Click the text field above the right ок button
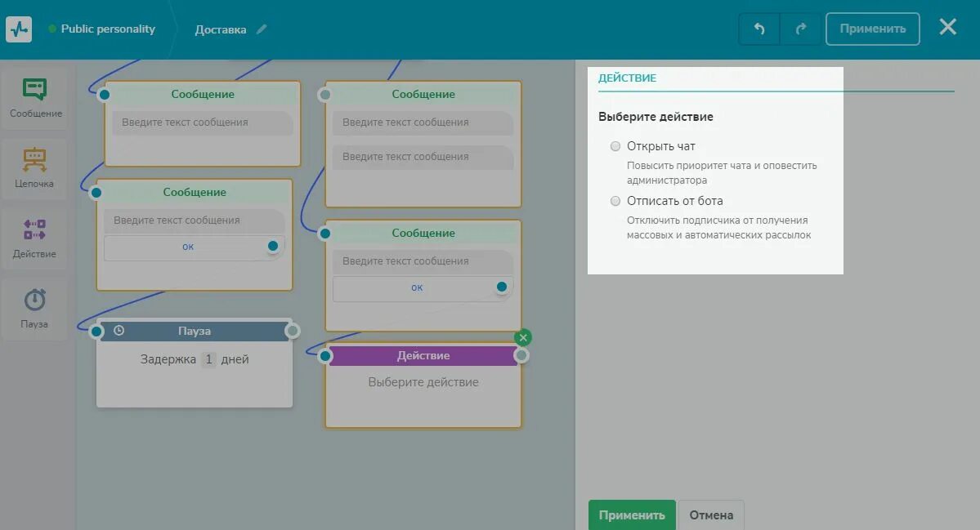The image size is (980, 530). point(423,261)
